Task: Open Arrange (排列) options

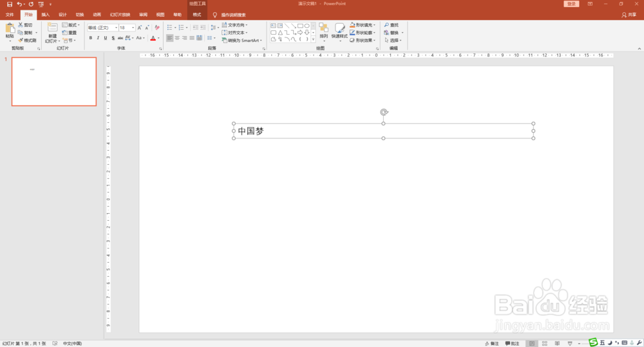Action: click(x=324, y=32)
